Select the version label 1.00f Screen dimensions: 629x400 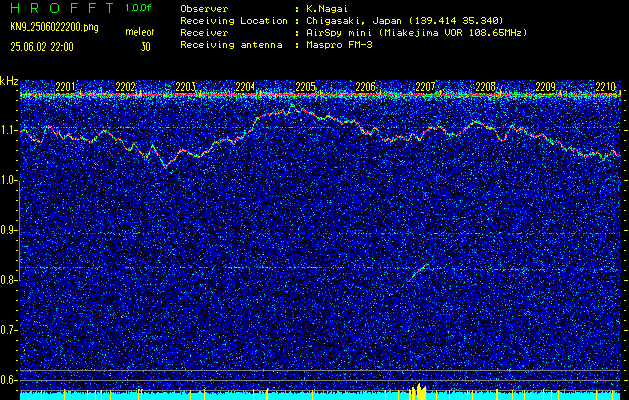[x=138, y=8]
